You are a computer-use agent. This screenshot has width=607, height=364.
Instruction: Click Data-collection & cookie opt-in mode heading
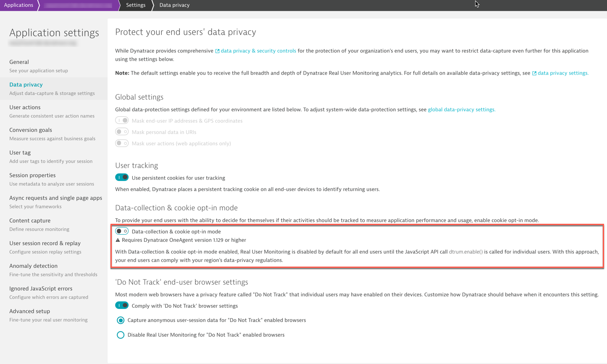coord(176,208)
